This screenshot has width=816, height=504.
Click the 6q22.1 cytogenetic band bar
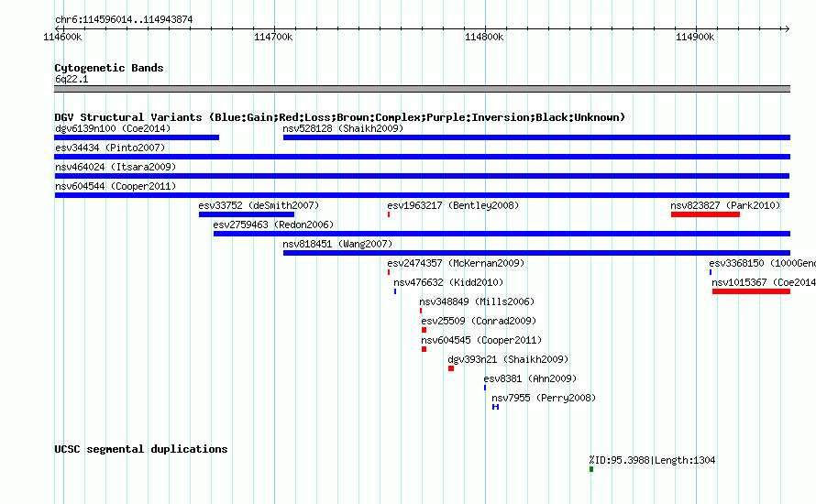pyautogui.click(x=422, y=89)
